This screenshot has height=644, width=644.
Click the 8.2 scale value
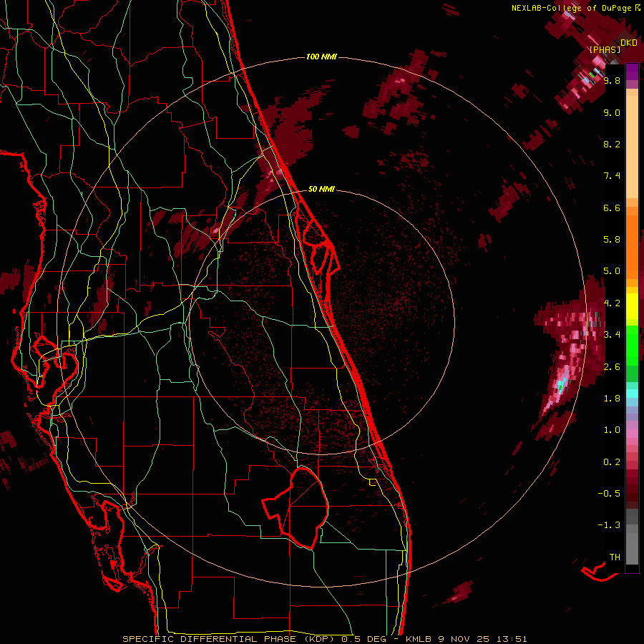612,144
